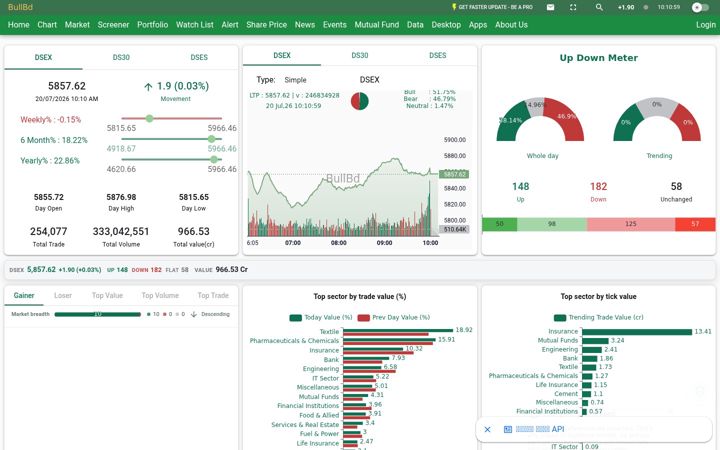Click the light red 125 bar segment
Image resolution: width=720 pixels, height=450 pixels.
click(631, 224)
